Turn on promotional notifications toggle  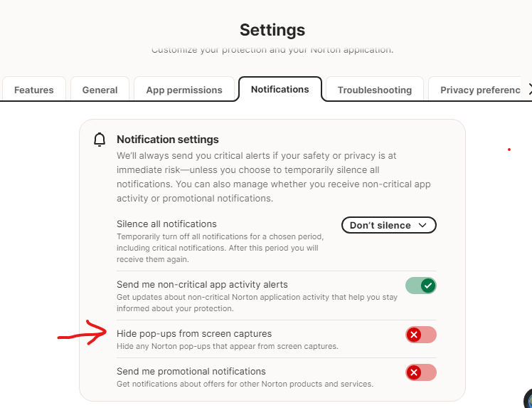point(420,372)
